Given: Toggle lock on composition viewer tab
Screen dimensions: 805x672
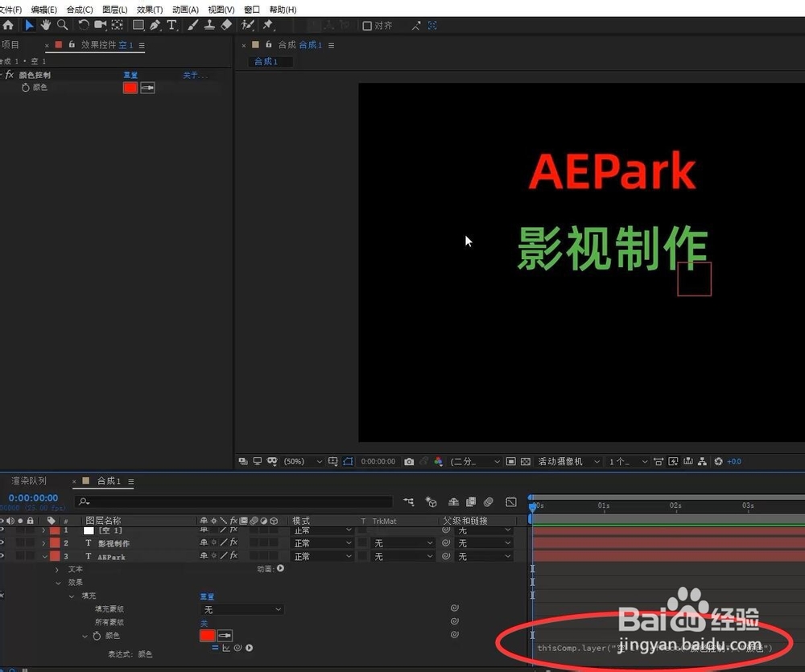Looking at the screenshot, I should pos(269,44).
